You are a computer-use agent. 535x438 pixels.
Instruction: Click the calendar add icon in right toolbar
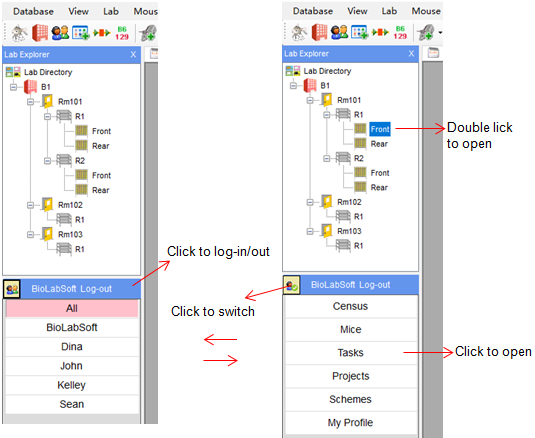point(359,32)
